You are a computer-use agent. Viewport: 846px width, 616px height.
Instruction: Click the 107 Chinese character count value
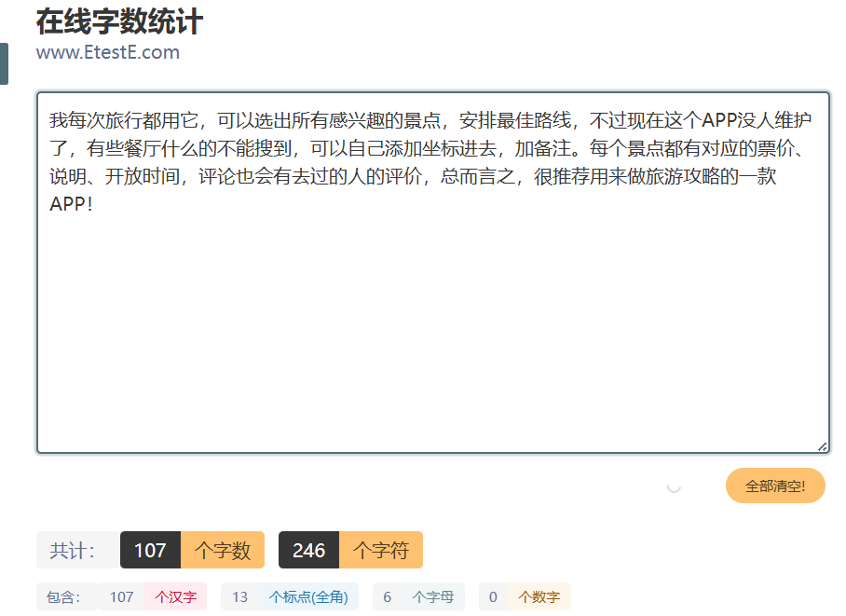pos(121,596)
